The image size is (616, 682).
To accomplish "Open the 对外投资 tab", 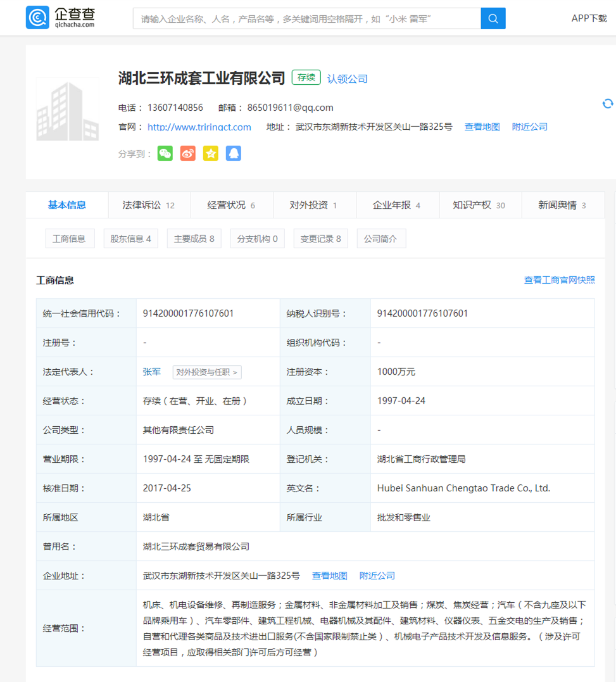I will 315,205.
